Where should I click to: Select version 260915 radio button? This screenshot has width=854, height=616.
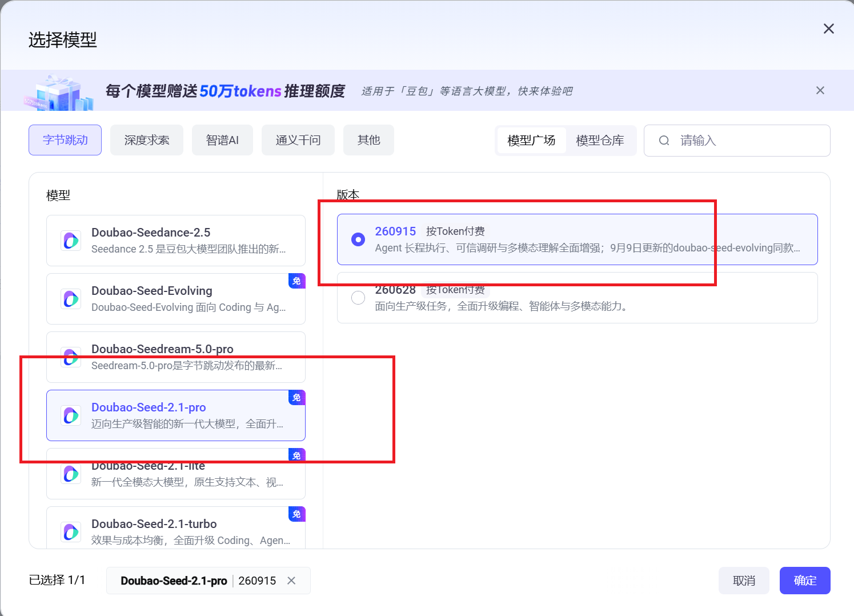tap(358, 239)
